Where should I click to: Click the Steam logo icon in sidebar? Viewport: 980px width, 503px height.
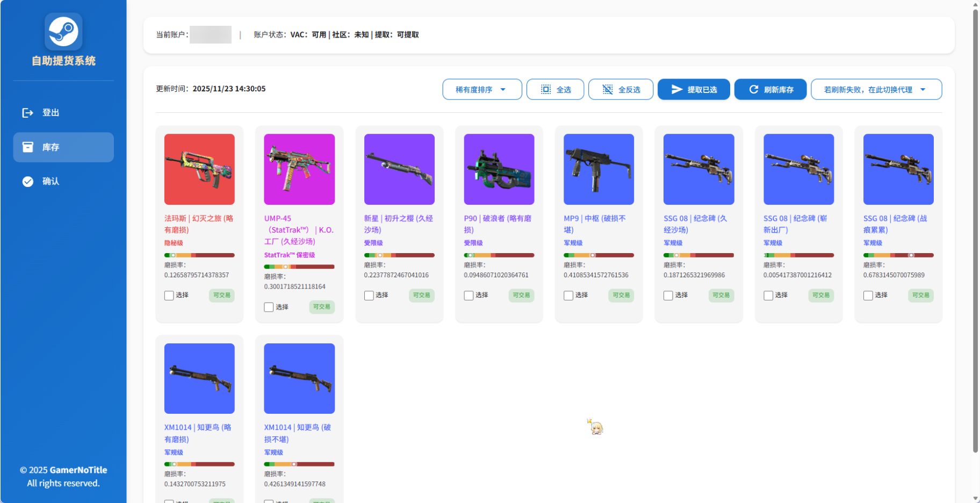(63, 32)
